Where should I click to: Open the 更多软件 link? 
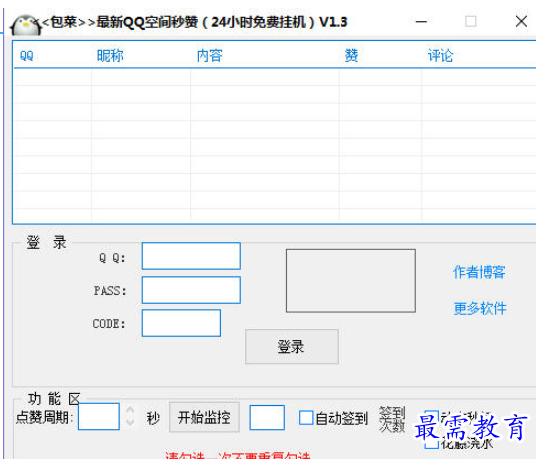click(x=480, y=308)
